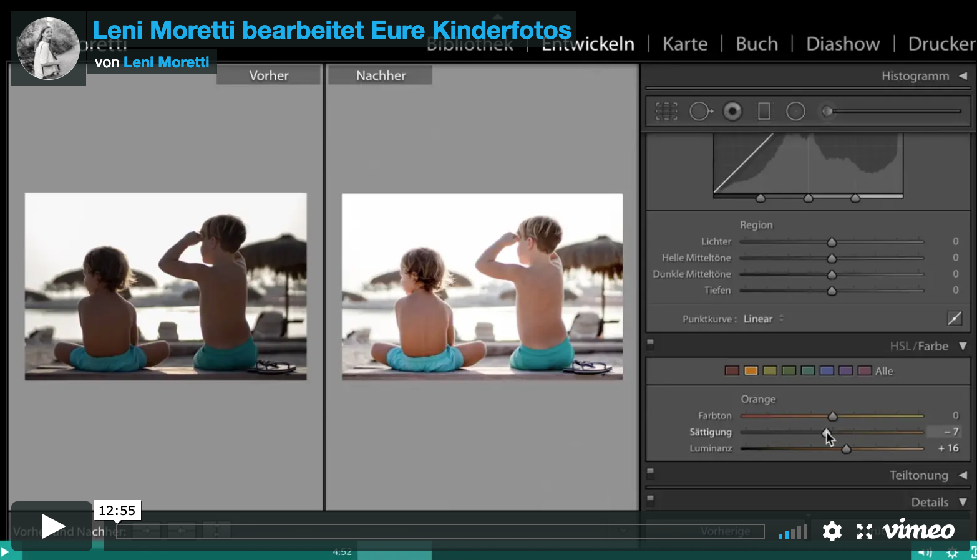Switch to the Diashow module
The height and width of the screenshot is (560, 977).
pyautogui.click(x=843, y=44)
